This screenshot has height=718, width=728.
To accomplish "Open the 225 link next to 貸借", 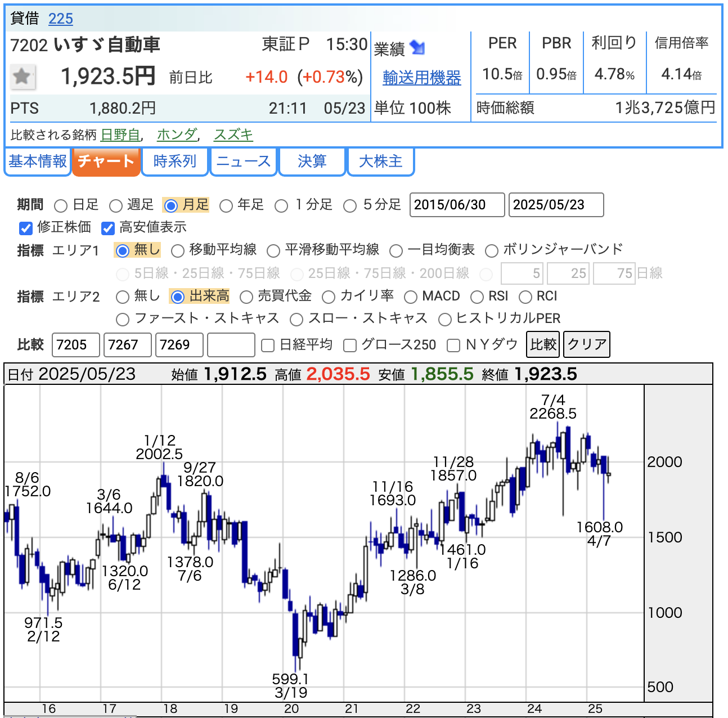I will [61, 19].
